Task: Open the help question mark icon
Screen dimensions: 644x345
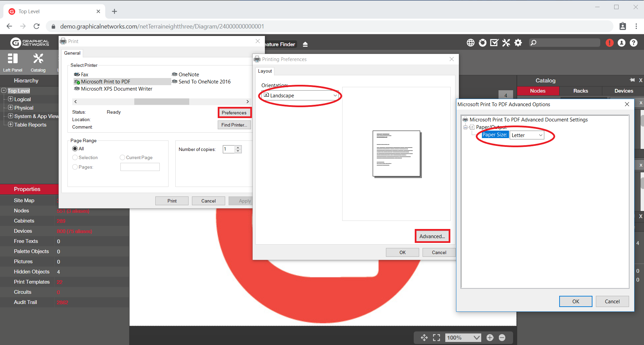Action: point(633,43)
